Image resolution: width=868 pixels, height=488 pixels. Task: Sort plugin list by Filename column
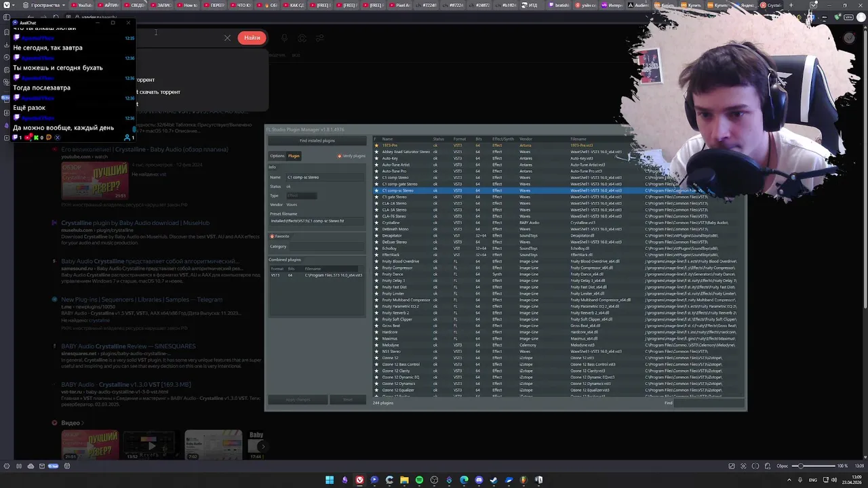[578, 139]
